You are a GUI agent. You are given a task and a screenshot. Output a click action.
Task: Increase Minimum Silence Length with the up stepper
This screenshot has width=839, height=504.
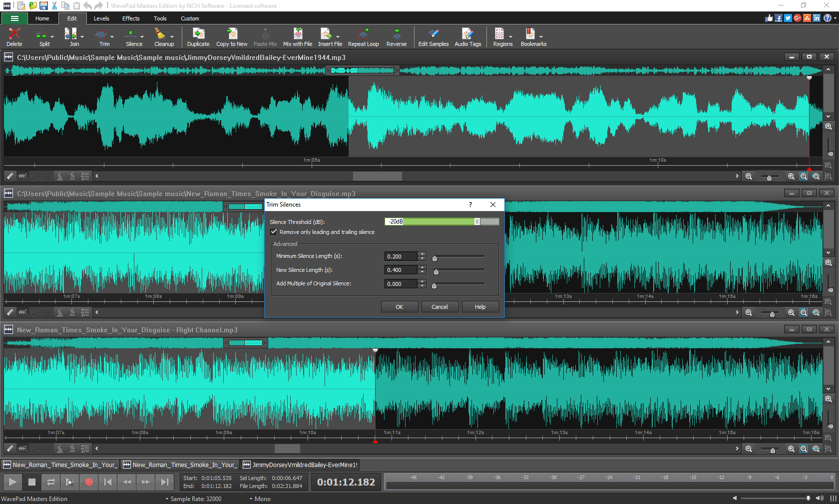click(422, 253)
